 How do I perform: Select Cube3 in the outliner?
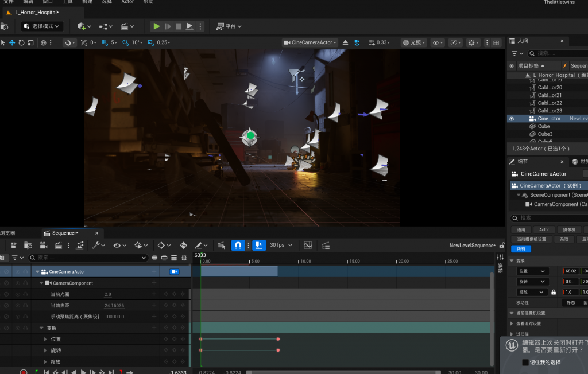(x=545, y=134)
